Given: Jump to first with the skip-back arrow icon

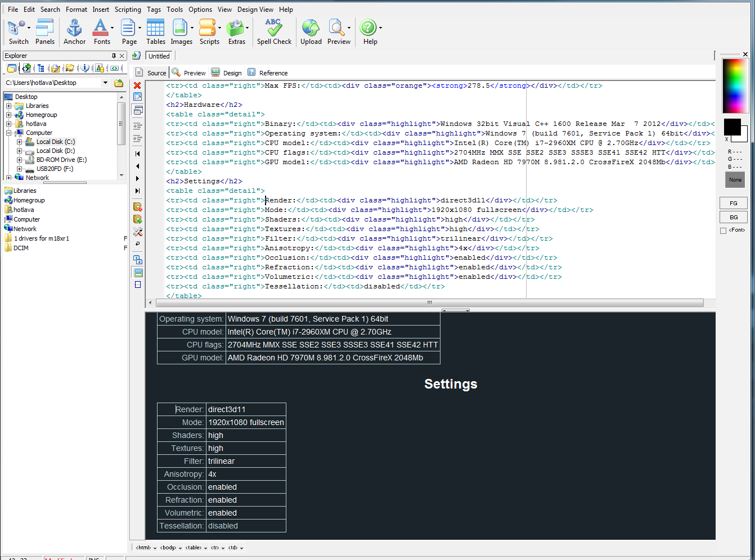Looking at the screenshot, I should point(137,153).
